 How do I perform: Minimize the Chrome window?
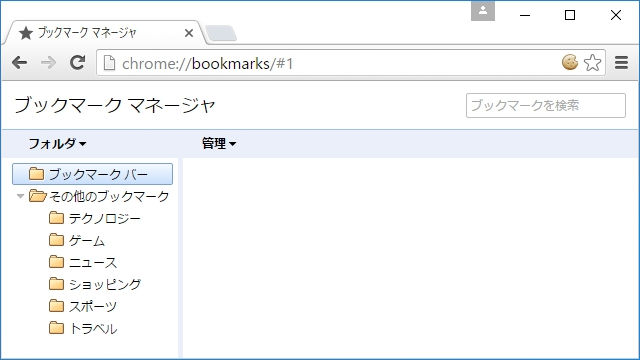click(x=525, y=16)
